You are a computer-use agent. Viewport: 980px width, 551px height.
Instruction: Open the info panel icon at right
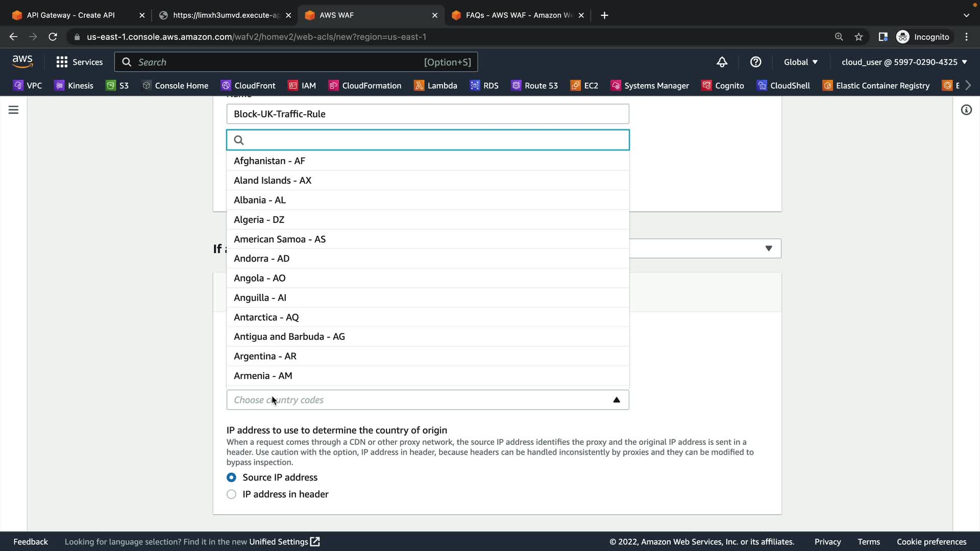pyautogui.click(x=966, y=110)
